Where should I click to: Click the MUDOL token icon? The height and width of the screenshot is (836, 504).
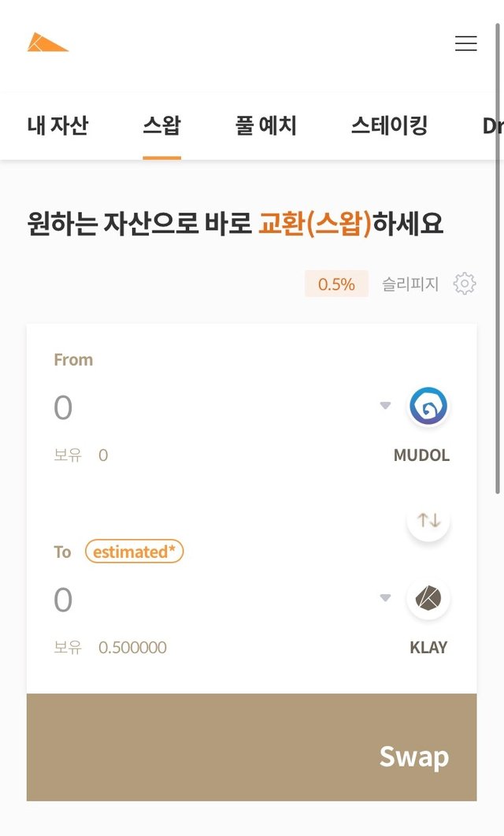coord(428,407)
